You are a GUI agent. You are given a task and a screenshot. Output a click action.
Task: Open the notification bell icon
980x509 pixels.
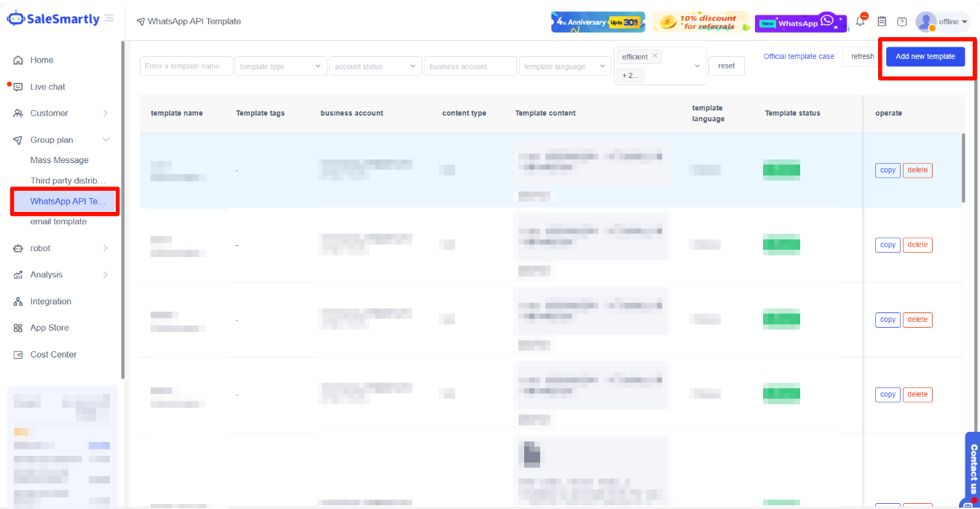point(861,21)
